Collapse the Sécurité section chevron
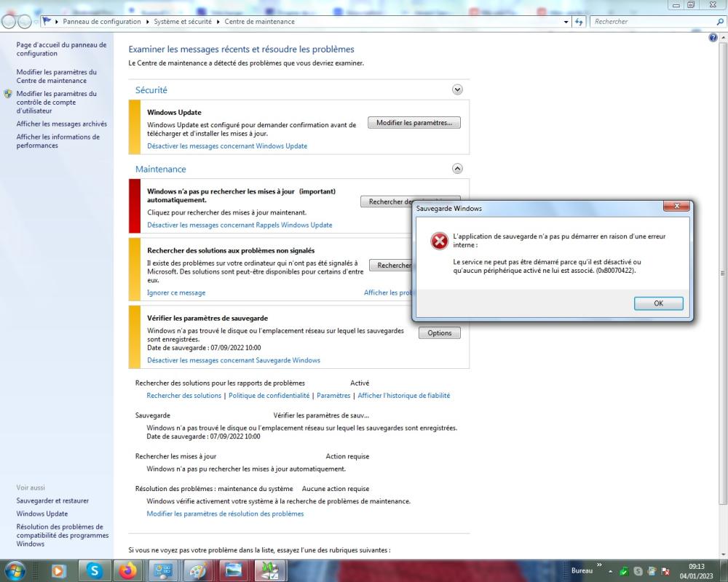This screenshot has height=582, width=728. [x=457, y=89]
